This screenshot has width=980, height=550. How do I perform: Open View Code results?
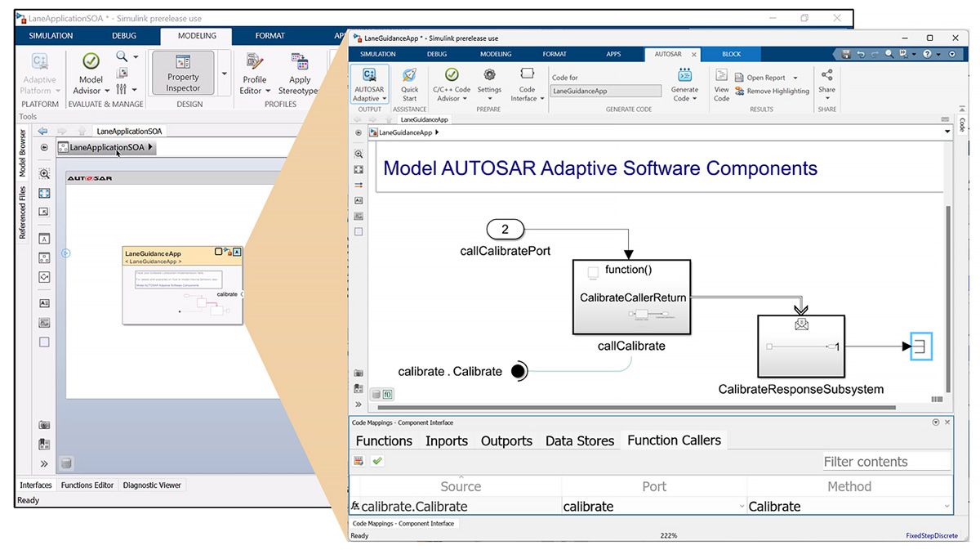point(721,84)
